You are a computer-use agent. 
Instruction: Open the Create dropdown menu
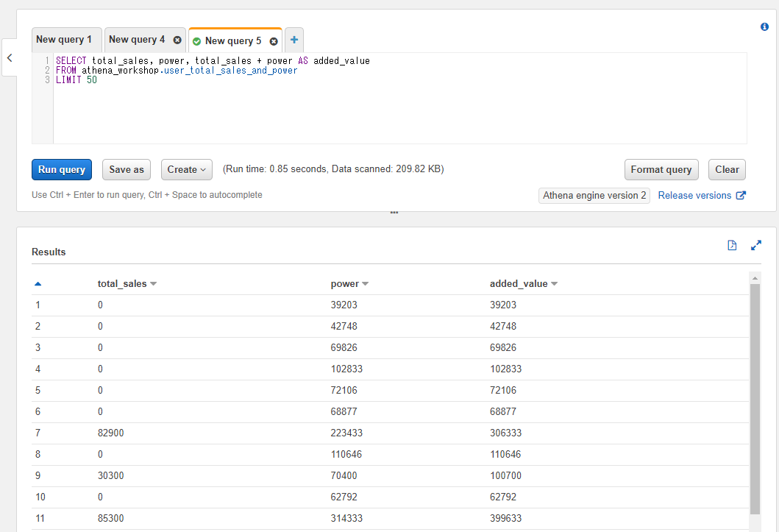point(186,169)
